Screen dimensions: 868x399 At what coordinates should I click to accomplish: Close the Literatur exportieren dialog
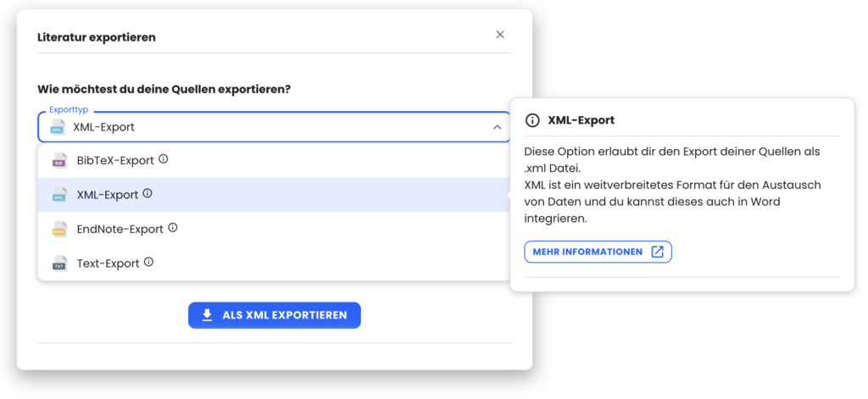[x=500, y=35]
